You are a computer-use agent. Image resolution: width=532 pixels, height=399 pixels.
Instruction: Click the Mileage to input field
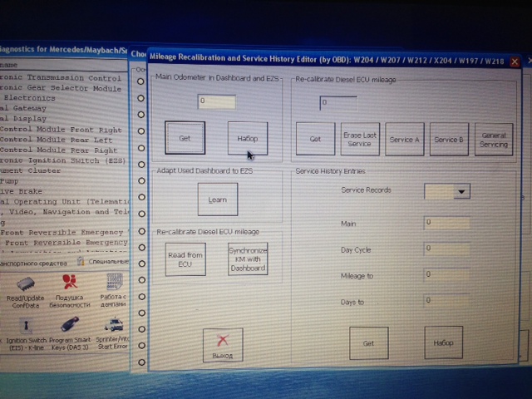click(x=447, y=275)
